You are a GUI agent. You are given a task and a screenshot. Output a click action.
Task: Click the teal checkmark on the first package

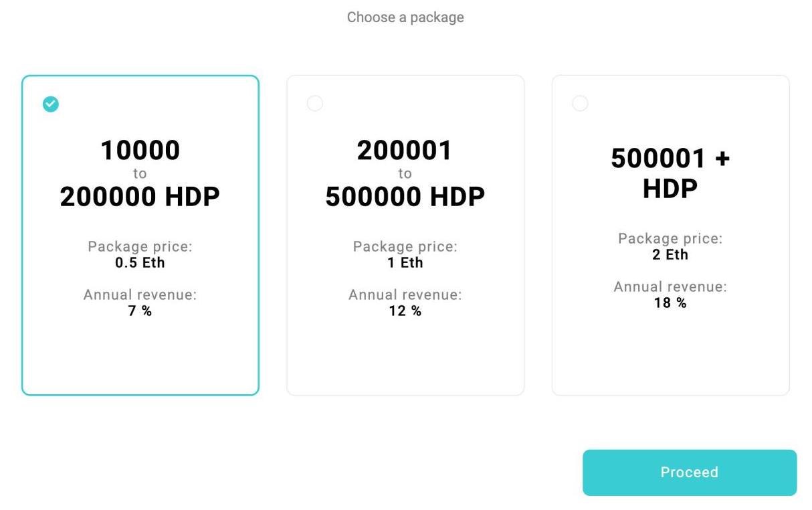coord(51,104)
